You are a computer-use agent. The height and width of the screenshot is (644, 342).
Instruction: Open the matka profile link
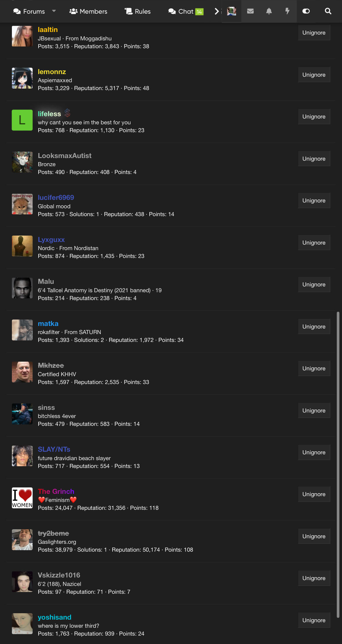point(48,323)
